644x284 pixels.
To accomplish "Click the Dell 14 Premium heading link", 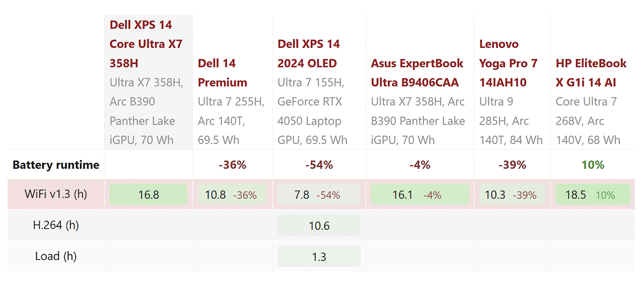I will pyautogui.click(x=222, y=72).
